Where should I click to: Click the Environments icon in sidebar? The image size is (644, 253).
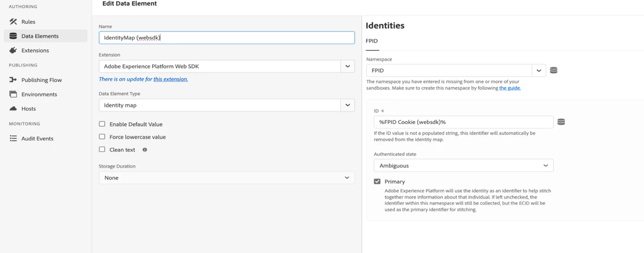(13, 94)
